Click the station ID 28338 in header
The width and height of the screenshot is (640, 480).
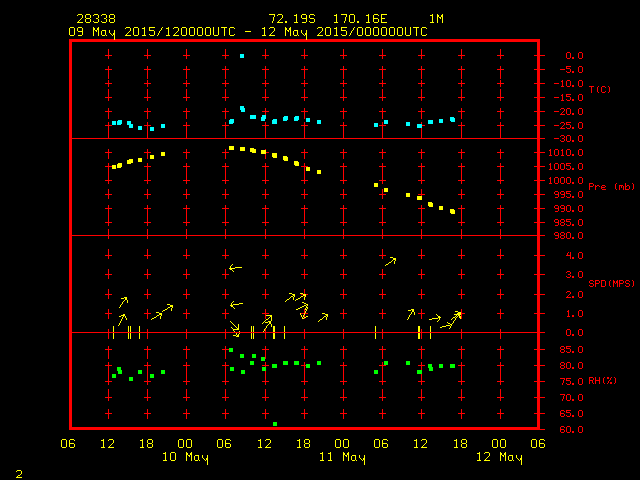(94, 19)
